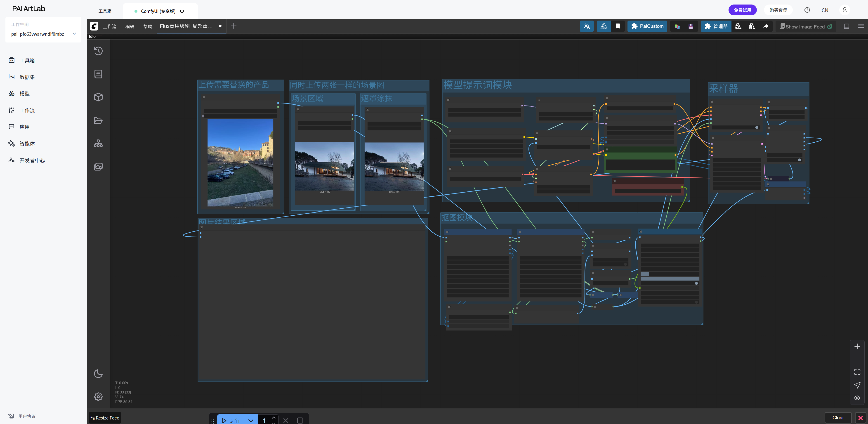Open the run options dropdown arrow

click(251, 420)
